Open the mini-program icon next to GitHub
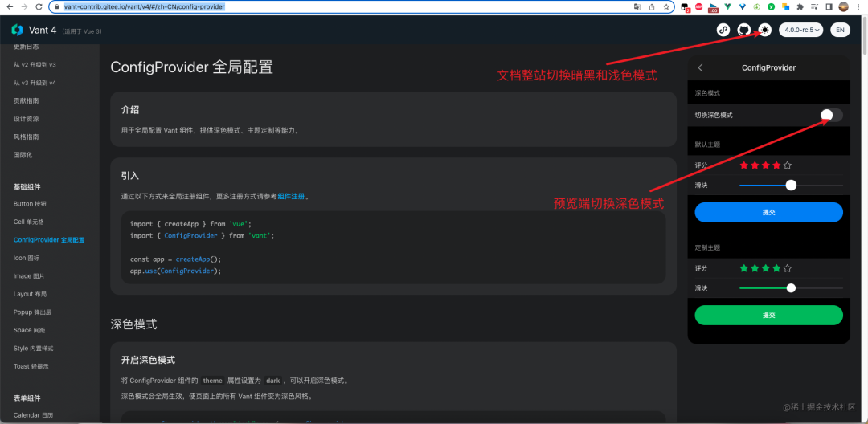Viewport: 868px width, 424px height. [x=723, y=30]
